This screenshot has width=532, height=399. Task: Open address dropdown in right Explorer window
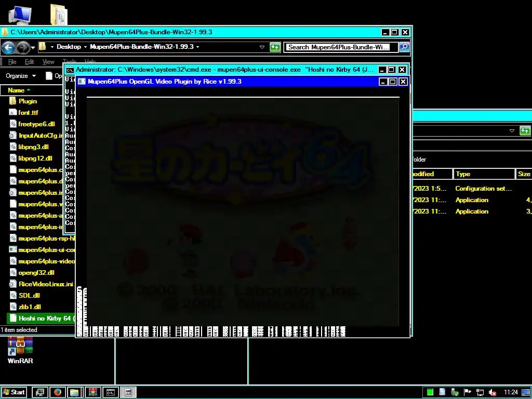[x=512, y=131]
